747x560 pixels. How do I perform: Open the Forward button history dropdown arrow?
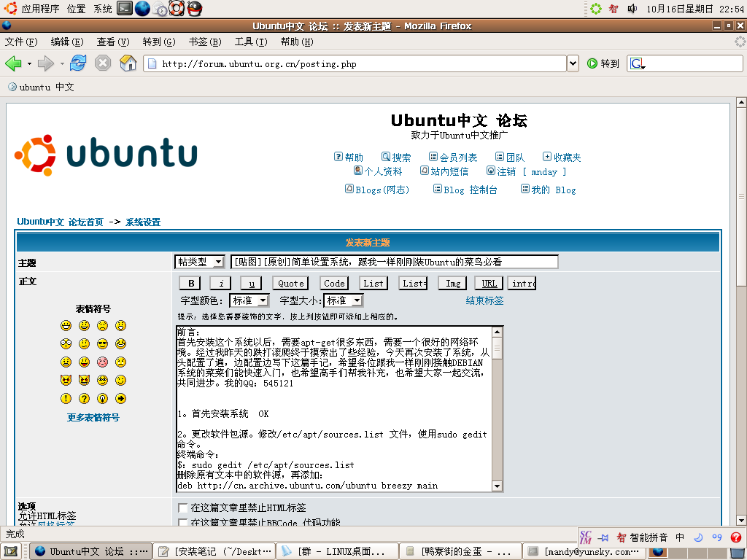point(62,63)
